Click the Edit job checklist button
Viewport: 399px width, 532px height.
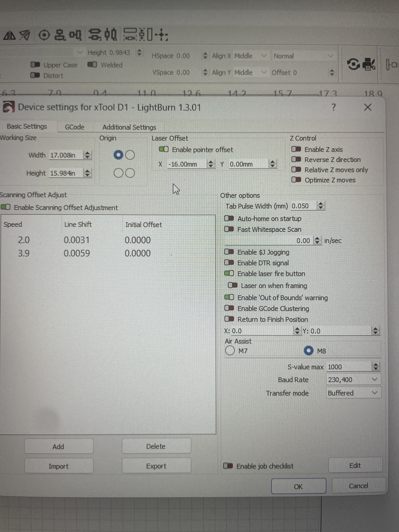pos(355,465)
